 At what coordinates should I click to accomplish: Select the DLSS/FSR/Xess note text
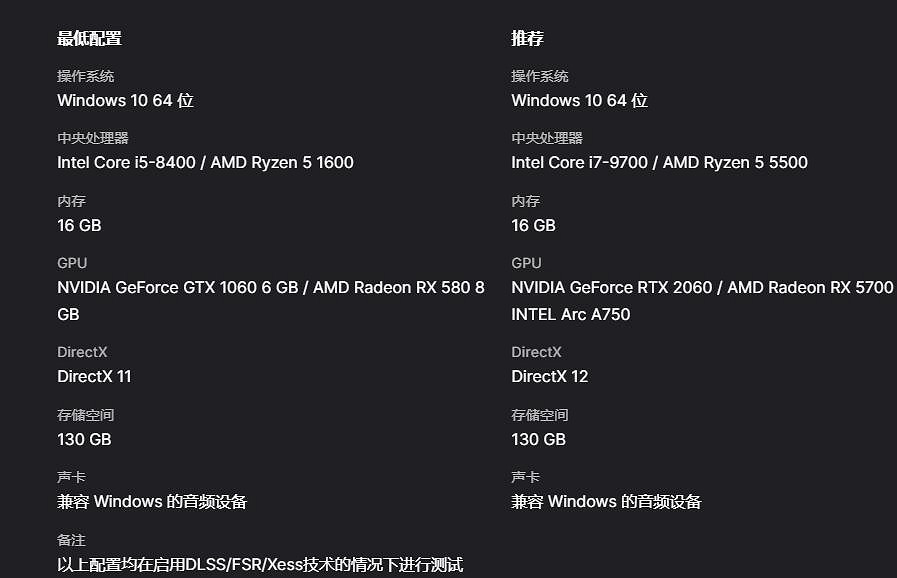pyautogui.click(x=260, y=565)
